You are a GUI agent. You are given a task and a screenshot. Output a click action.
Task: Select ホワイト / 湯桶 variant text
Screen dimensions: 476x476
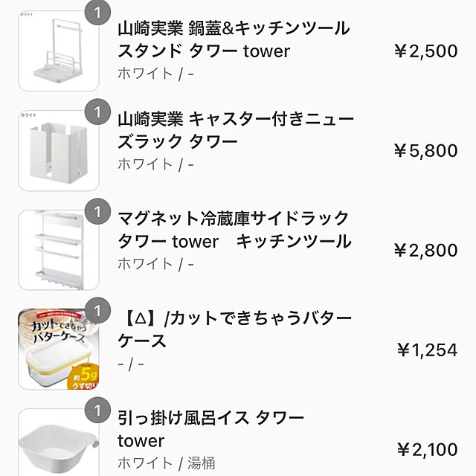(167, 463)
